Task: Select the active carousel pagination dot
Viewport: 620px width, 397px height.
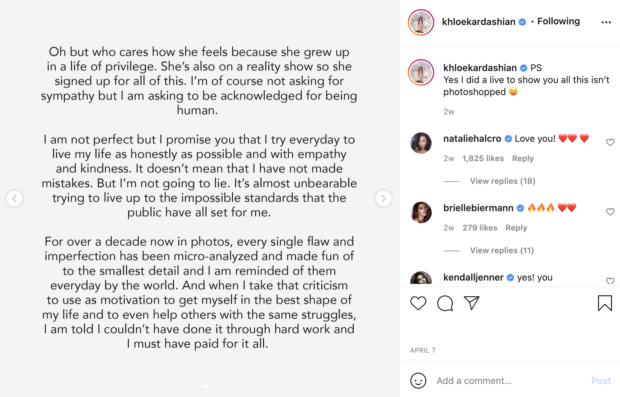Action: tap(205, 387)
